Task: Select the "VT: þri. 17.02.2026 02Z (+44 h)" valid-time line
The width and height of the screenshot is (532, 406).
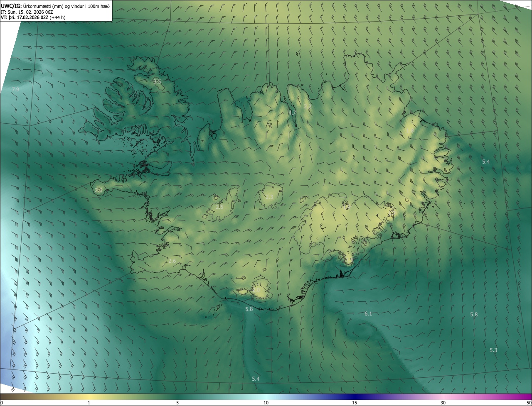Action: click(x=33, y=17)
